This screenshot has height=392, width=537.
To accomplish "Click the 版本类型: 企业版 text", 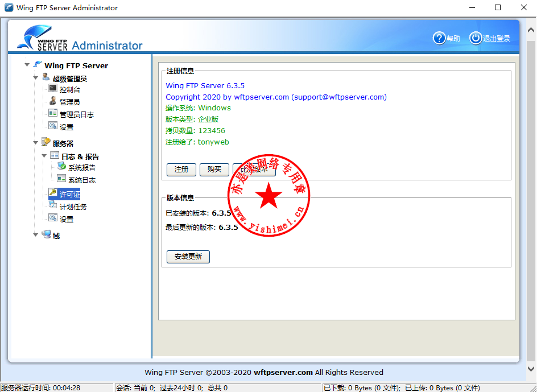I will point(192,119).
